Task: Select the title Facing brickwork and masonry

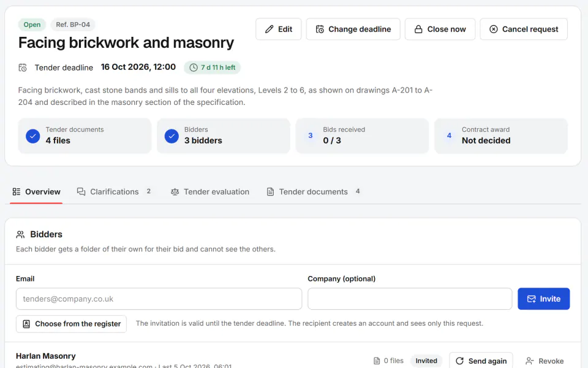Action: pos(126,43)
